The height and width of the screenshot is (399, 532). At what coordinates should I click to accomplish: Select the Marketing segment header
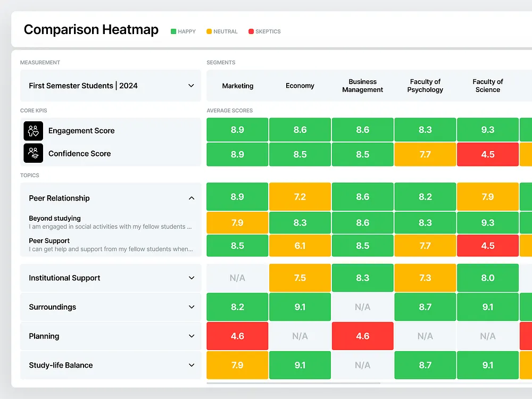[x=237, y=86]
